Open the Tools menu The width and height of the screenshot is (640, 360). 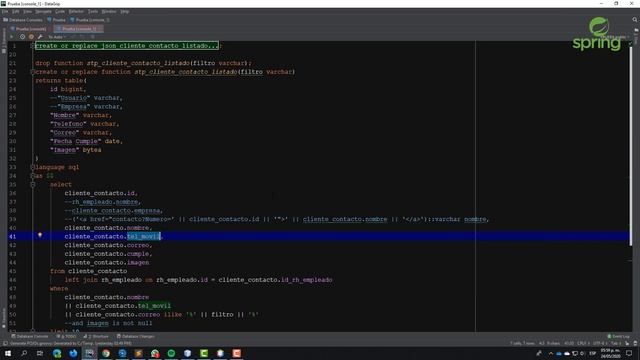point(93,11)
